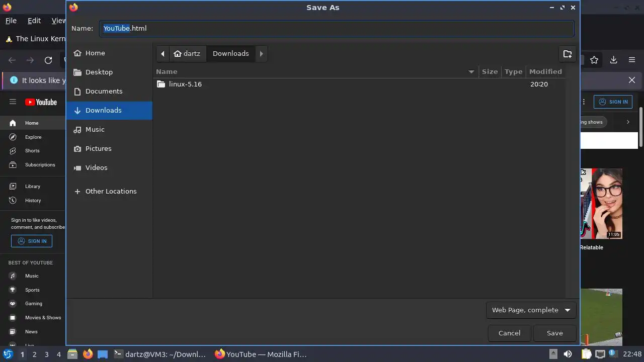Toggle the YouTube guide hamburger menu

[13, 102]
